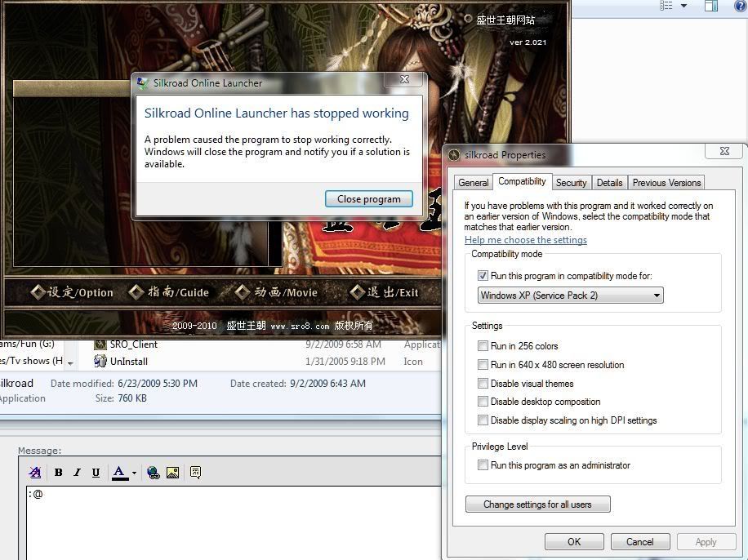Image resolution: width=748 pixels, height=560 pixels.
Task: Click the Tv shows drive in navigation pane
Action: [32, 361]
